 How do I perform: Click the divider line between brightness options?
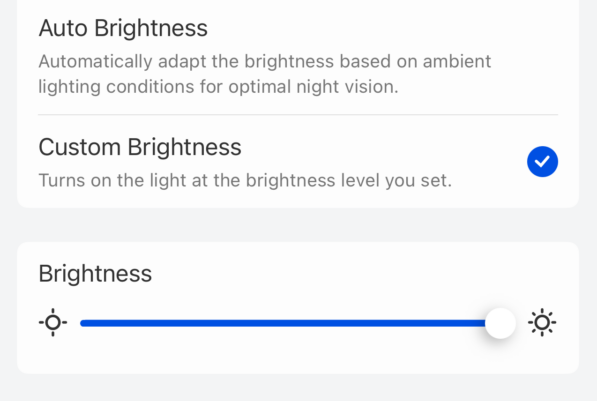pyautogui.click(x=298, y=114)
